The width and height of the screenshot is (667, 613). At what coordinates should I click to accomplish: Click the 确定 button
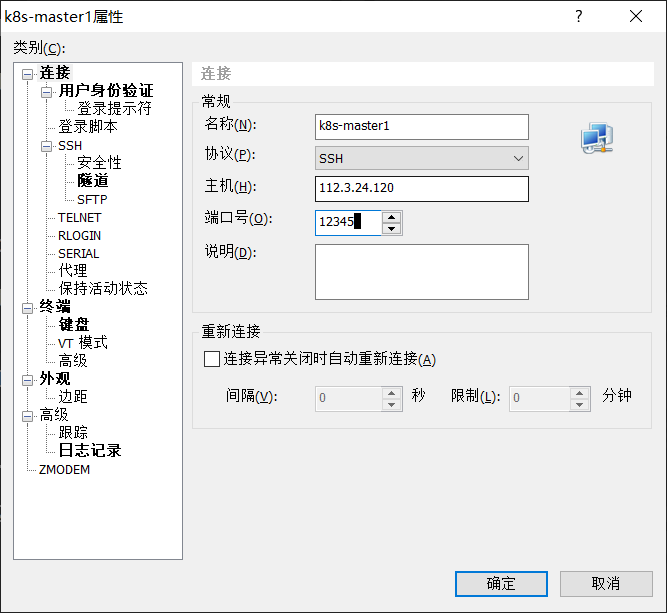[x=501, y=584]
